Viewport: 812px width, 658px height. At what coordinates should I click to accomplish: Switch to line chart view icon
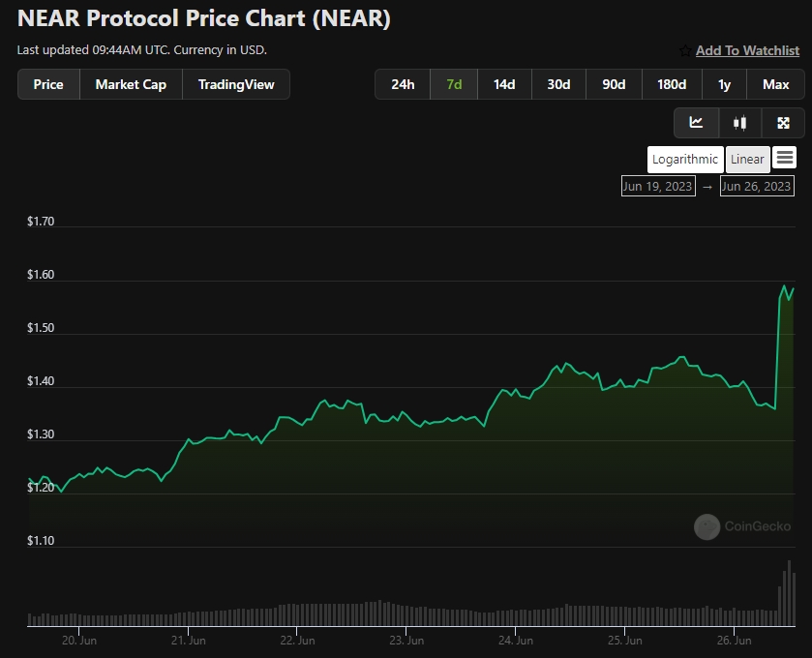pyautogui.click(x=696, y=123)
